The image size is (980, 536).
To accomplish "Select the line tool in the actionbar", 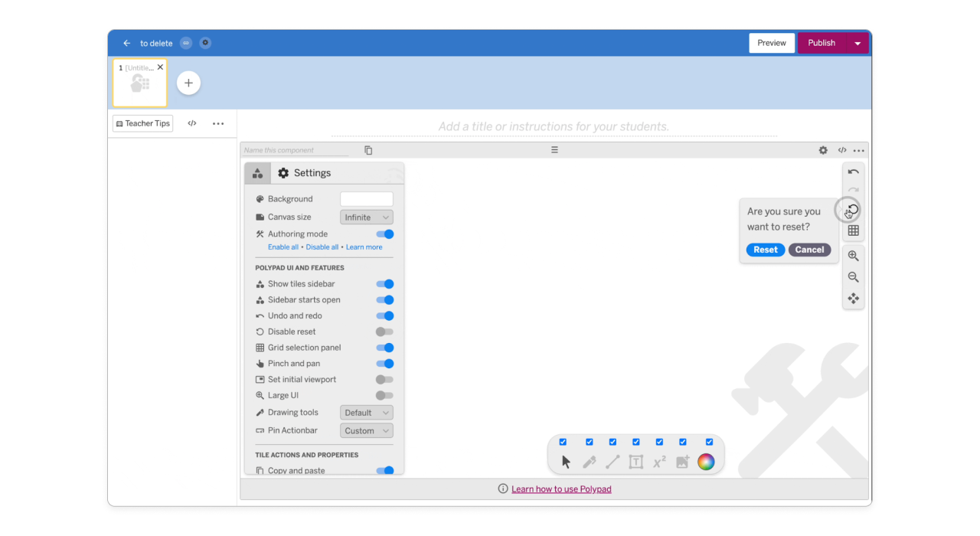I will tap(612, 461).
